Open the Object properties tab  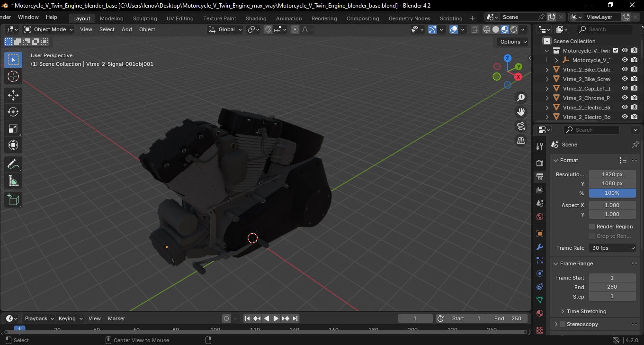tap(540, 234)
